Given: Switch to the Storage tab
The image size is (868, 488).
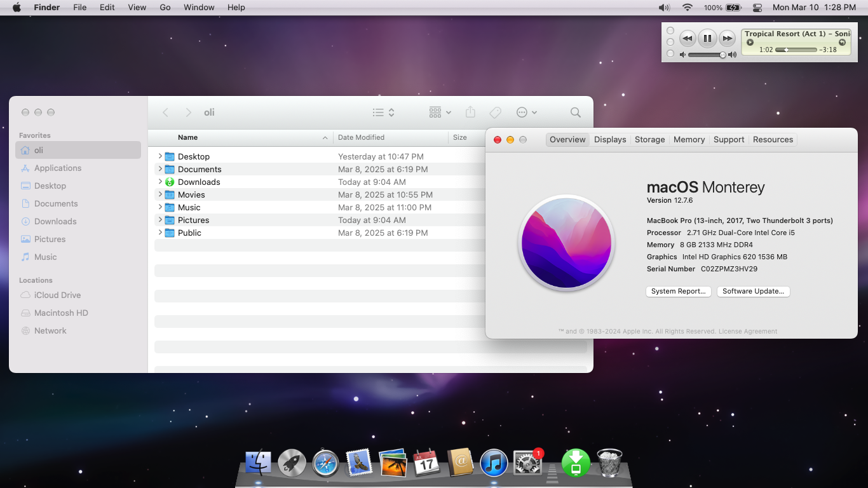Looking at the screenshot, I should tap(650, 140).
